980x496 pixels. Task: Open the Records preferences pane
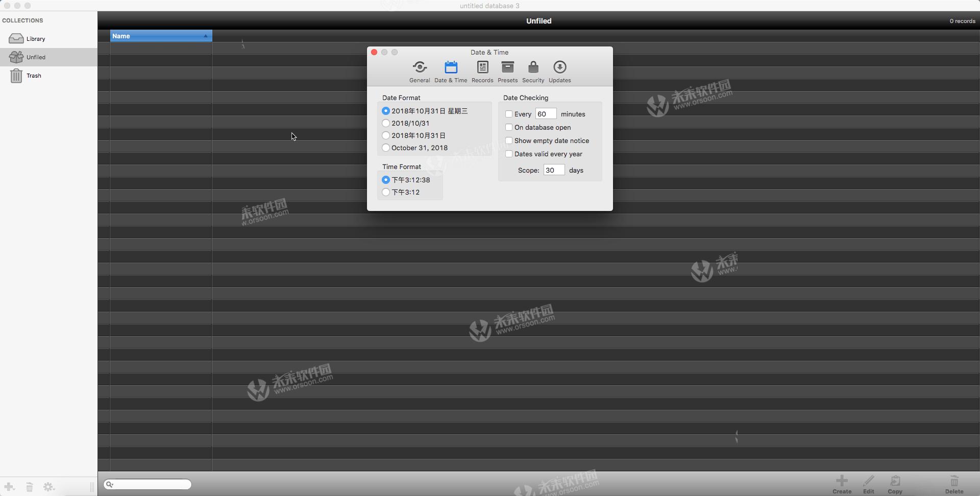pos(482,70)
